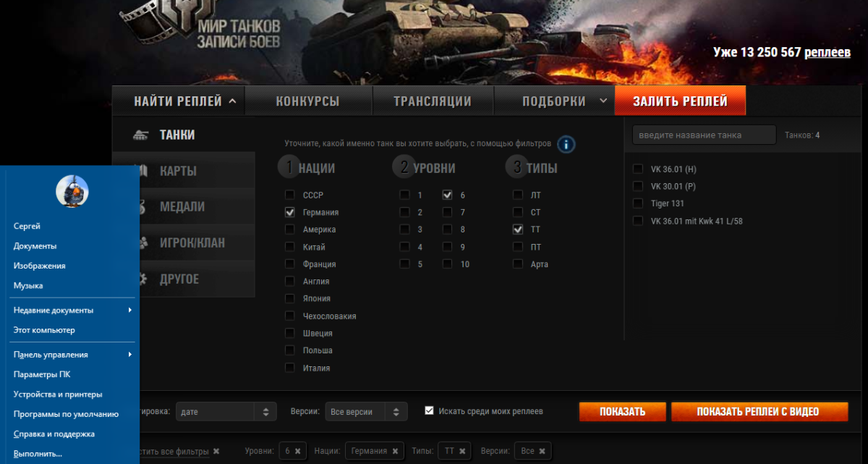868x464 pixels.
Task: Open 'Этот компьютер' in the Start menu
Action: [44, 330]
